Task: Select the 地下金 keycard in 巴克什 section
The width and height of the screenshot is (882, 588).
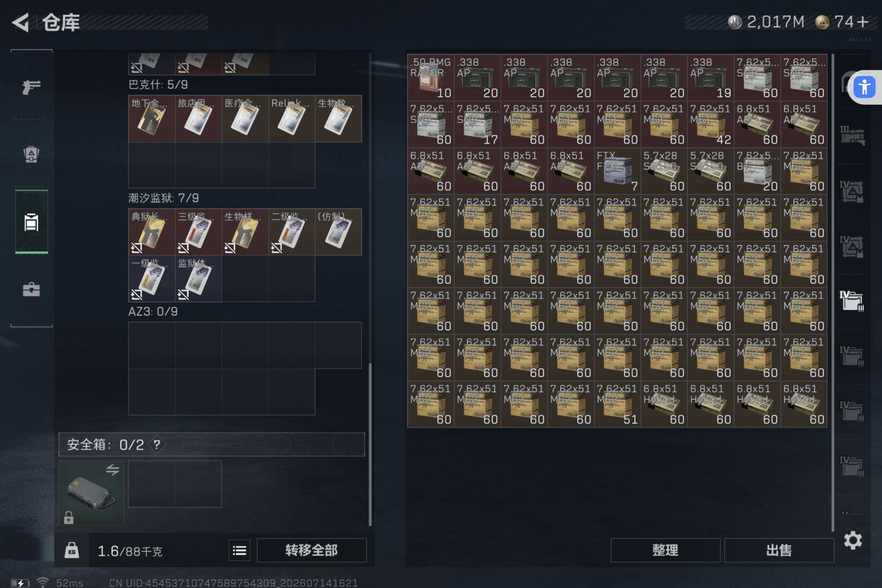Action: point(152,119)
